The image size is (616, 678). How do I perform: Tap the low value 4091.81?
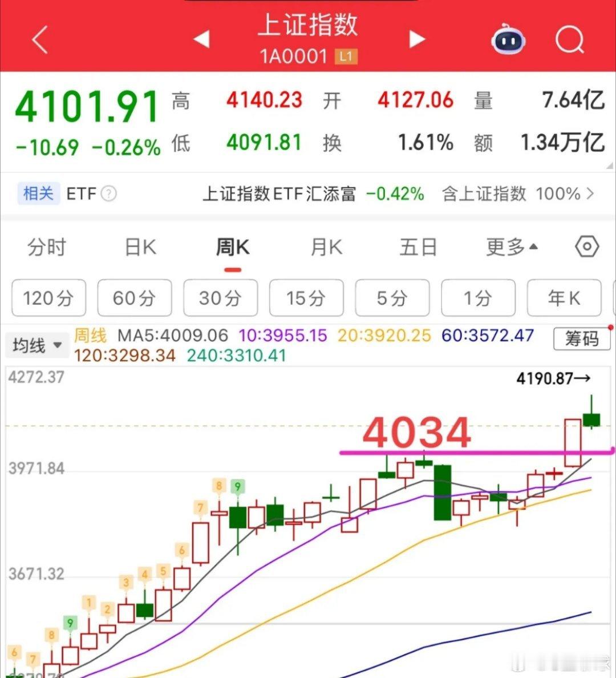coord(264,142)
